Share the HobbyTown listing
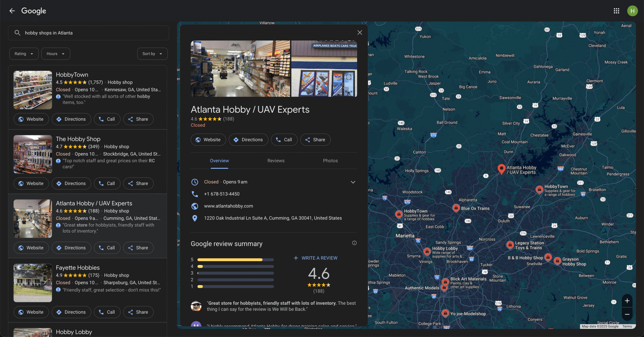This screenshot has width=644, height=337. 138,119
